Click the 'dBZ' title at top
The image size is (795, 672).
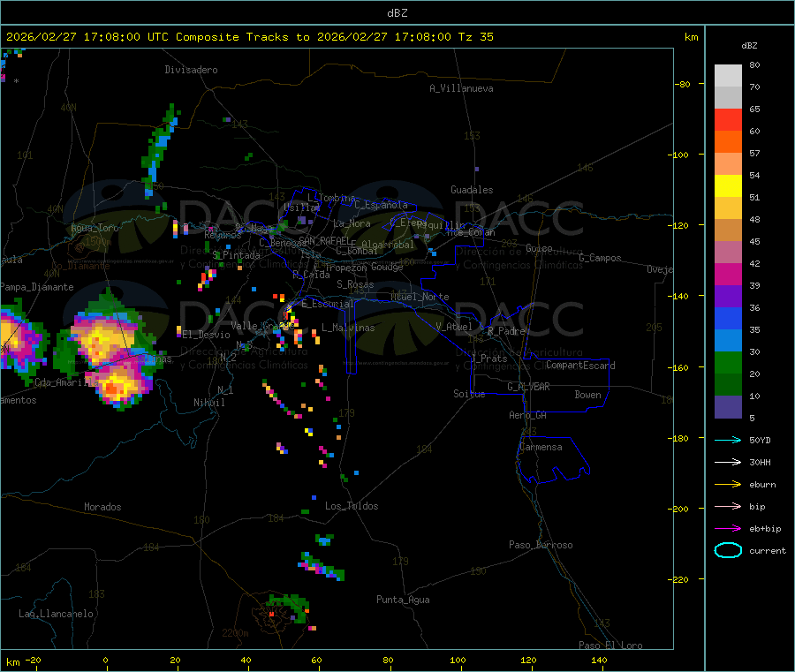(397, 13)
